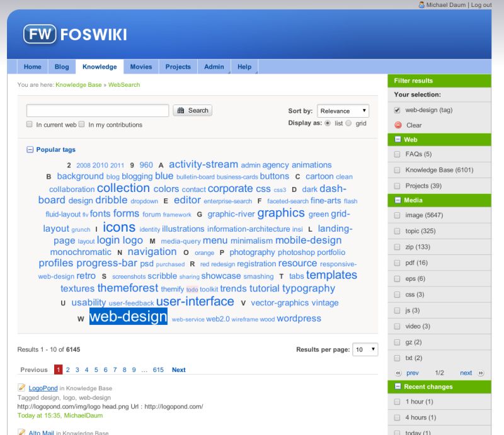Check the In current web option

29,124
